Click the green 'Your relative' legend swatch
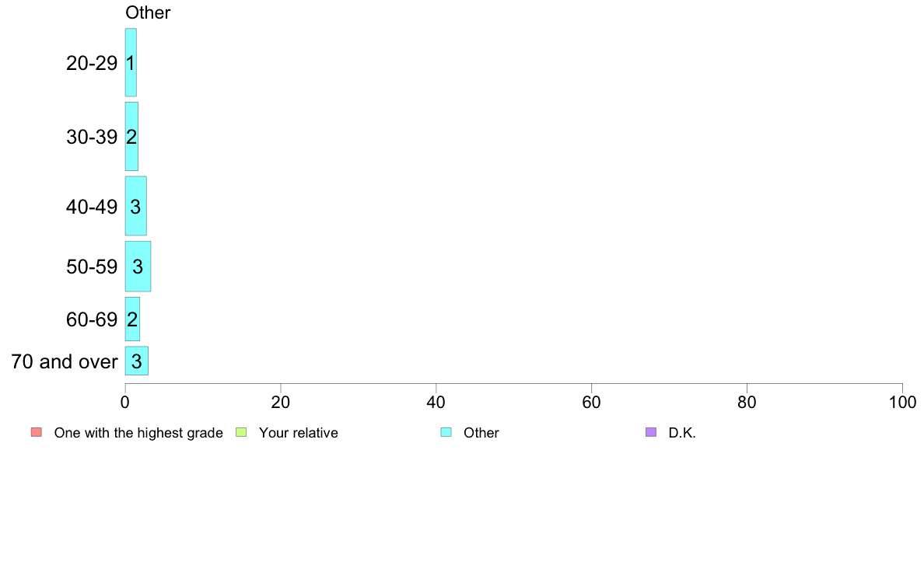Image resolution: width=924 pixels, height=572 pixels. click(x=241, y=432)
